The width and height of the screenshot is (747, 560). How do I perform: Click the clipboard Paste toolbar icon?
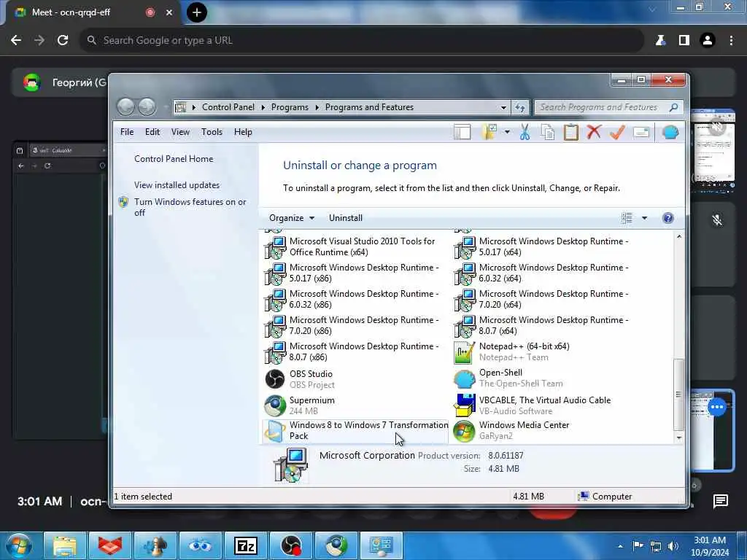point(570,132)
